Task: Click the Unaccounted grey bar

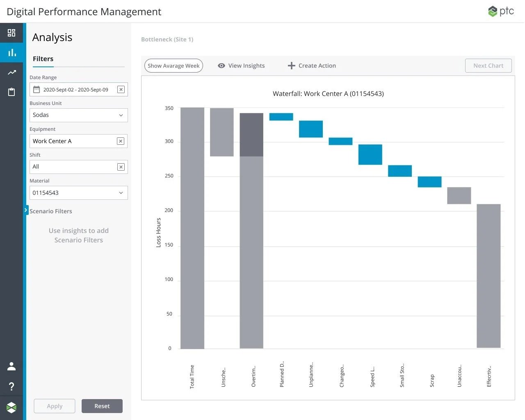Action: pos(459,196)
